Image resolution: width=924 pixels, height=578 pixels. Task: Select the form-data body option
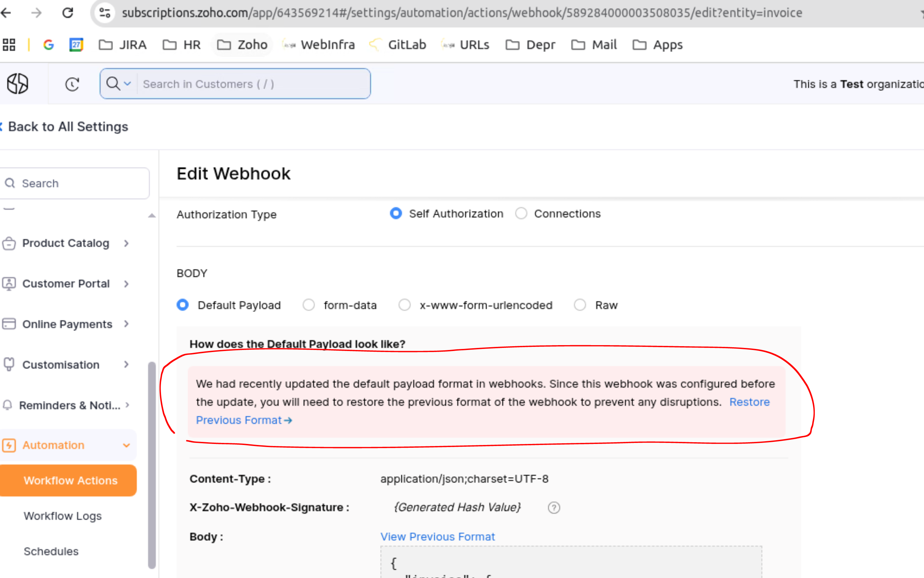pos(309,305)
